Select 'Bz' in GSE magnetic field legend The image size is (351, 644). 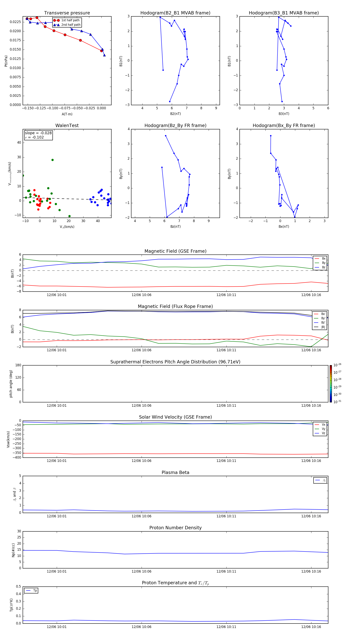320,268
